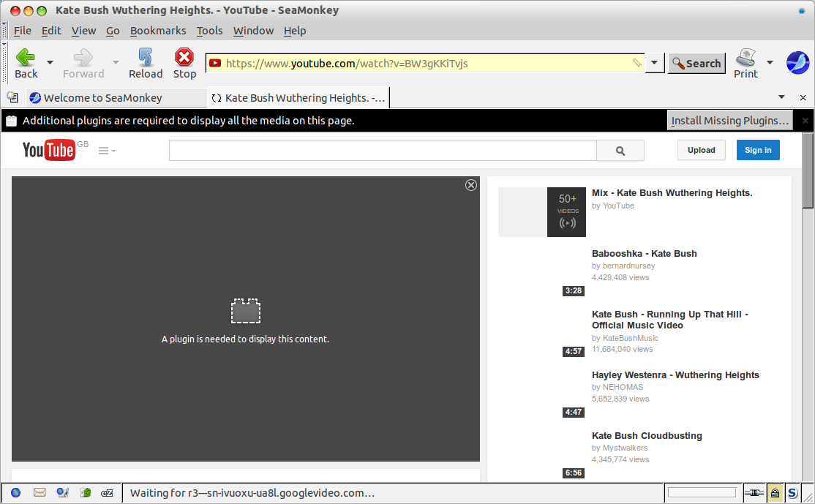This screenshot has height=504, width=815.
Task: Open the 50+ videos mix thumbnail
Action: pyautogui.click(x=542, y=212)
